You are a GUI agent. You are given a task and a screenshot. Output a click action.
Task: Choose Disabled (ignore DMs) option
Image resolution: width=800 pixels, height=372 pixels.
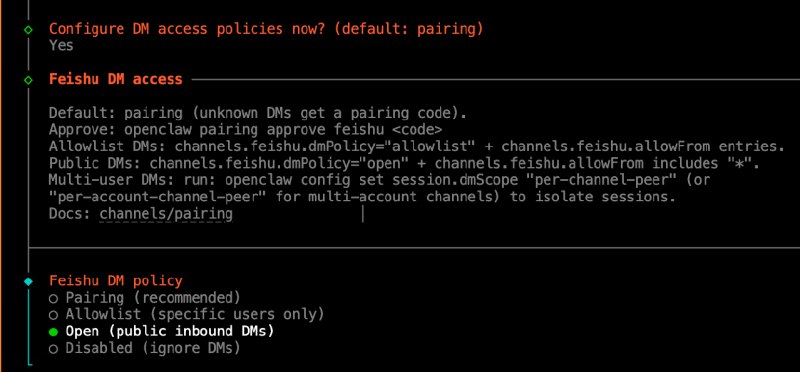[145, 349]
